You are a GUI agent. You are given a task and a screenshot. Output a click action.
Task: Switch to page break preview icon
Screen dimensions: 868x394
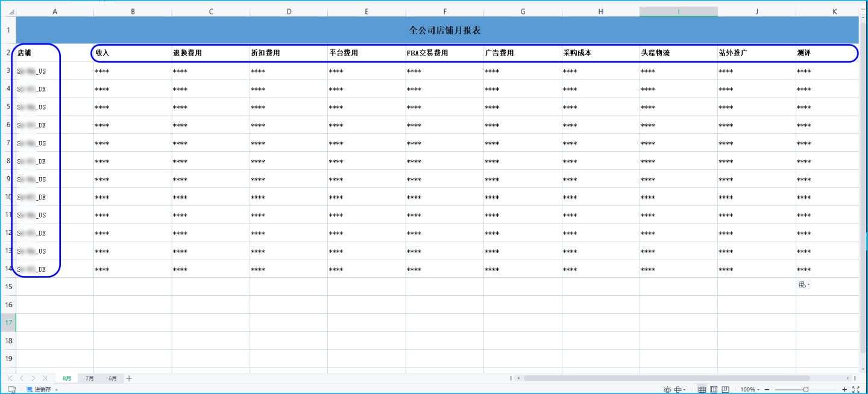[x=726, y=389]
